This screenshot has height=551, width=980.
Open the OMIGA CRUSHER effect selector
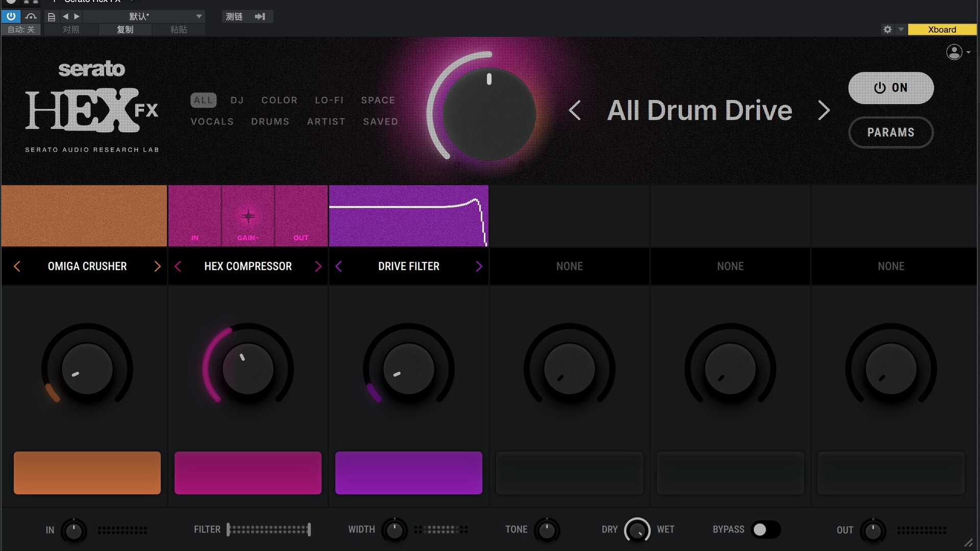click(x=87, y=266)
